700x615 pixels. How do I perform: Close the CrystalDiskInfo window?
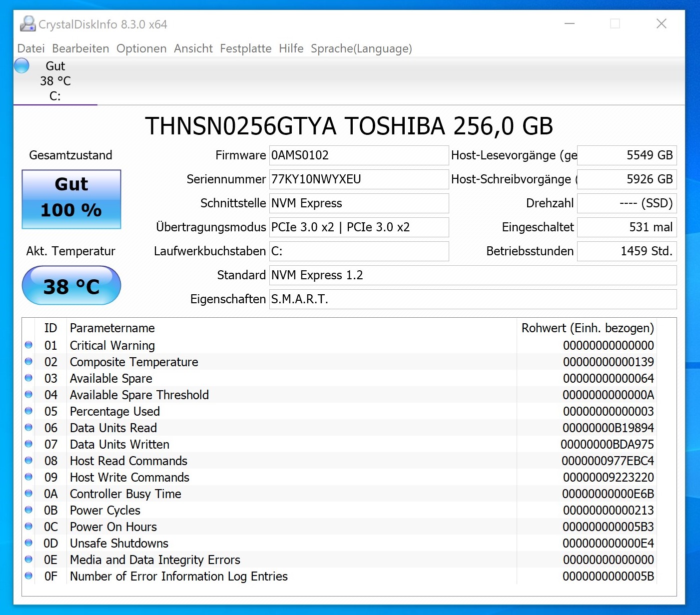pyautogui.click(x=662, y=23)
